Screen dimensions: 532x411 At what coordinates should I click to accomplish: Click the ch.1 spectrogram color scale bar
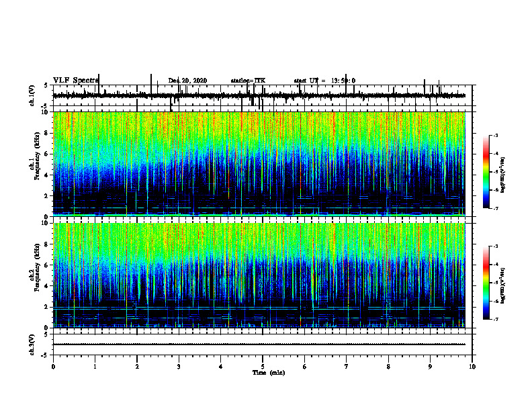click(x=486, y=172)
